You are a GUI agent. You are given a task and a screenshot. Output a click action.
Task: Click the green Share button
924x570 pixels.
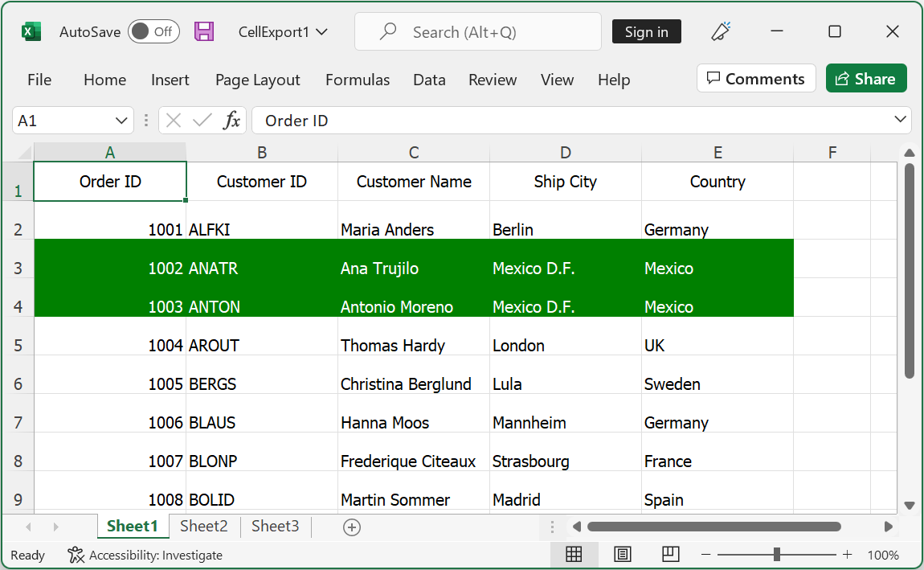click(865, 79)
